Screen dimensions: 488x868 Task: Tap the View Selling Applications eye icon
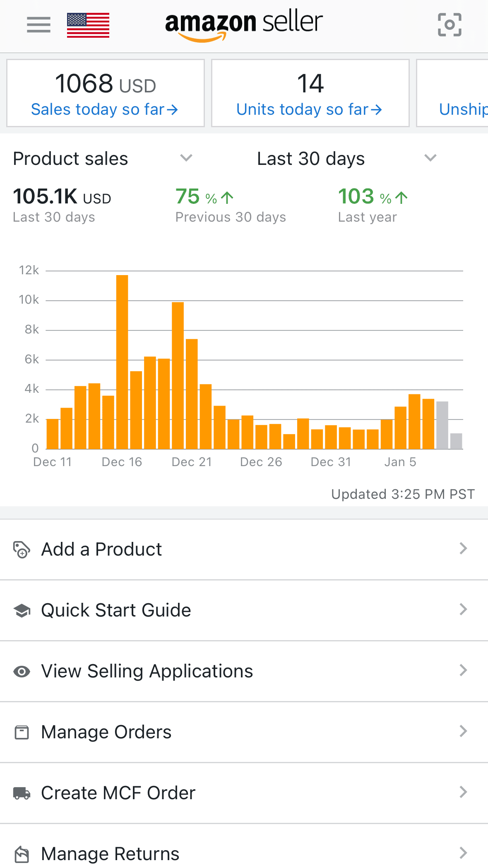[22, 671]
